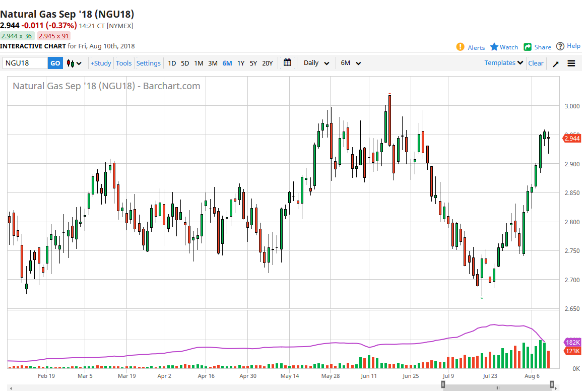Screen dimensions: 588x391
Task: Open the Tools menu
Action: 123,63
